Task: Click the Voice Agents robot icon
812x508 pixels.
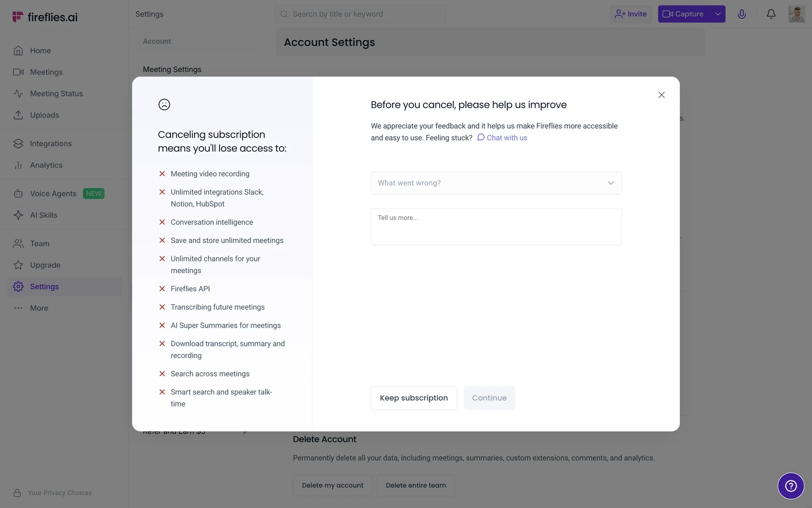Action: coord(18,193)
